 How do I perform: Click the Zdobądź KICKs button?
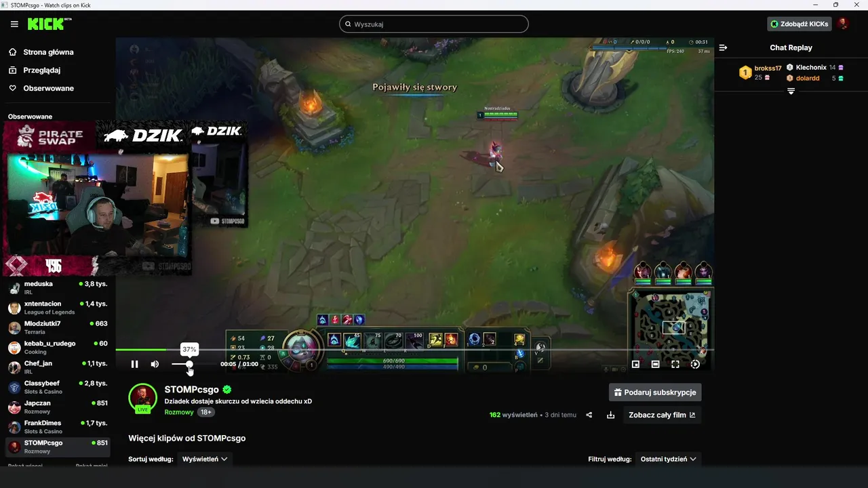(800, 24)
